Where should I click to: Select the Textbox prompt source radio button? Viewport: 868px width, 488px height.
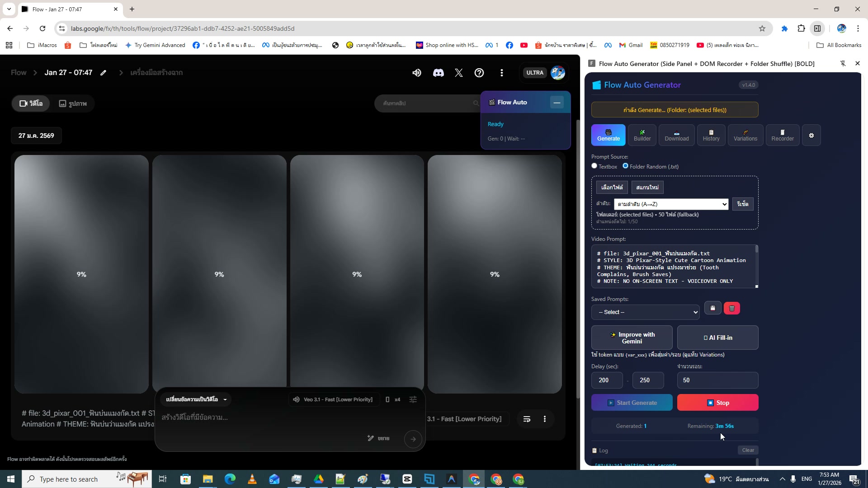(x=594, y=166)
